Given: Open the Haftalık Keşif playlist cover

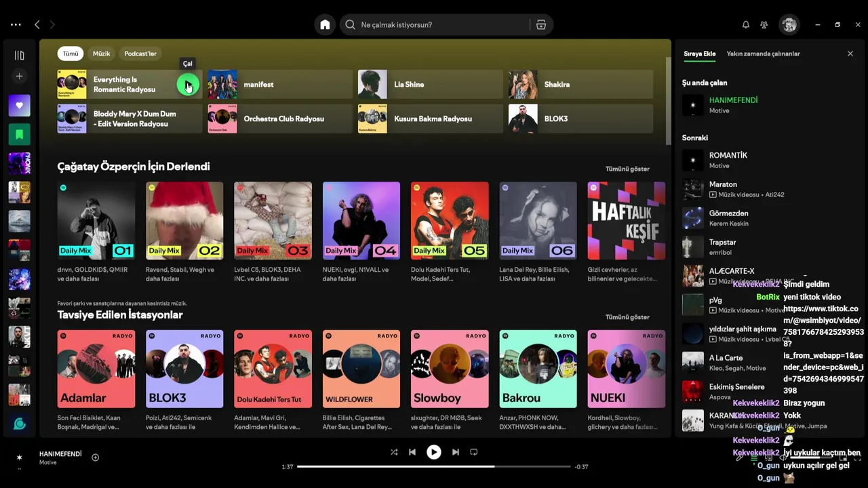Looking at the screenshot, I should click(627, 220).
